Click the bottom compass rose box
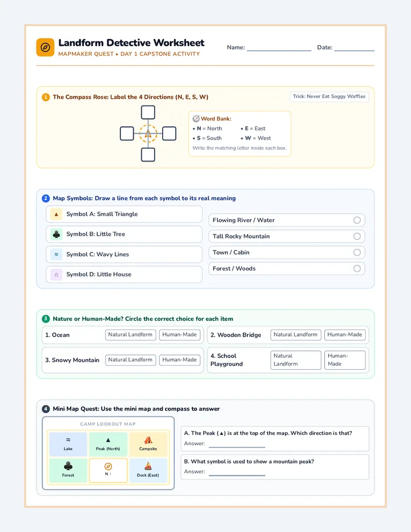Screen dimensions: 411x532 click(x=148, y=154)
